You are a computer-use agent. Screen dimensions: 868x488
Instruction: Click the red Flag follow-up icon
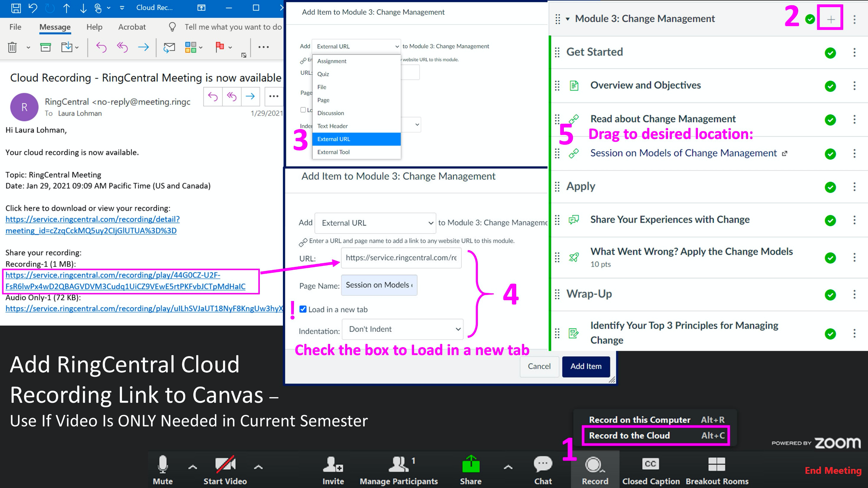220,47
